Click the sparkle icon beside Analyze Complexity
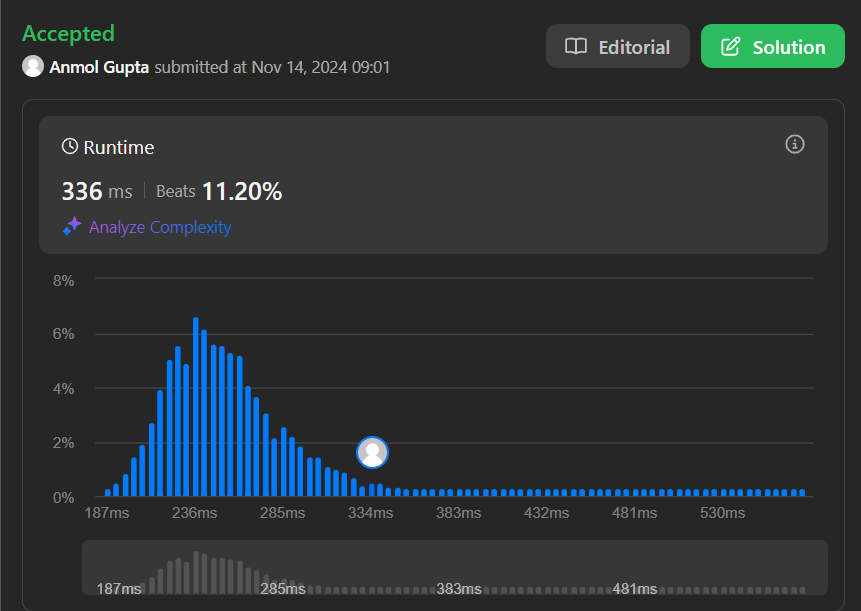This screenshot has width=861, height=611. [72, 226]
